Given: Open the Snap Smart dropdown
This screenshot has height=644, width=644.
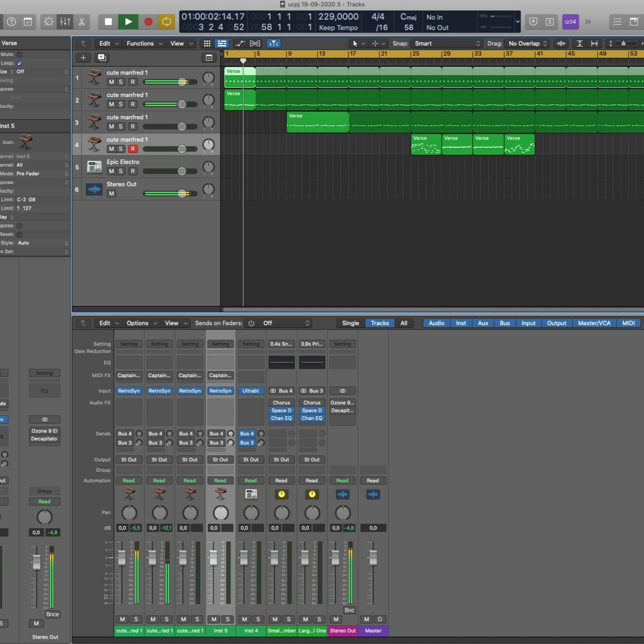Looking at the screenshot, I should click(446, 44).
